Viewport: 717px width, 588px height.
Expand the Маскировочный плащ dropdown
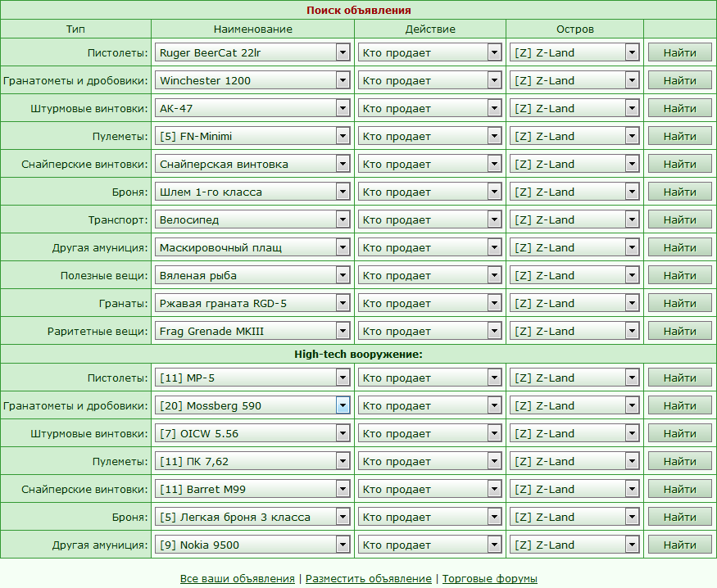tap(252, 248)
